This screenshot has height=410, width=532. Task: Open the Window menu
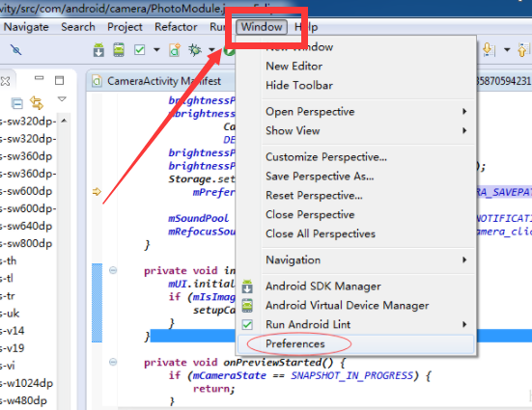click(x=262, y=27)
